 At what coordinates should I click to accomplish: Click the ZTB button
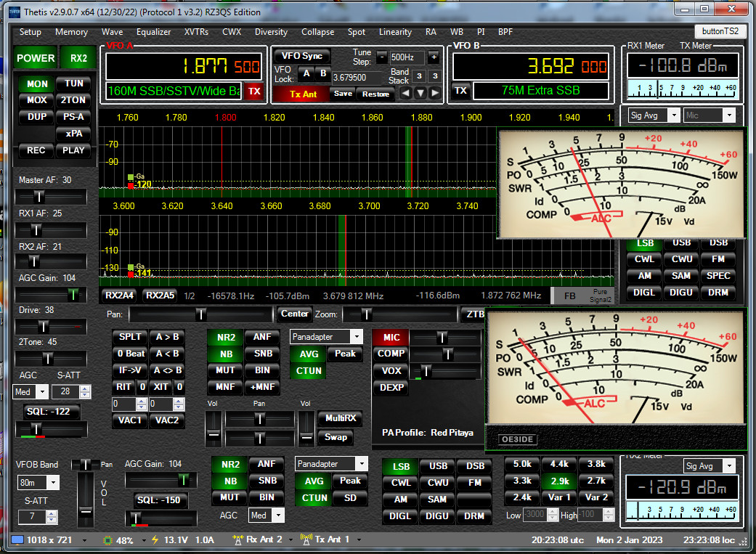click(474, 314)
